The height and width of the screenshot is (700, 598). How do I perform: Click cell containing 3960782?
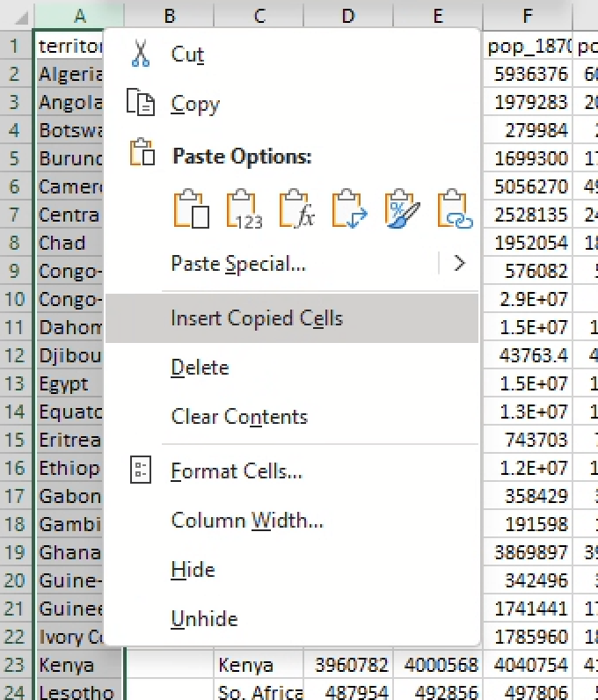click(x=348, y=665)
